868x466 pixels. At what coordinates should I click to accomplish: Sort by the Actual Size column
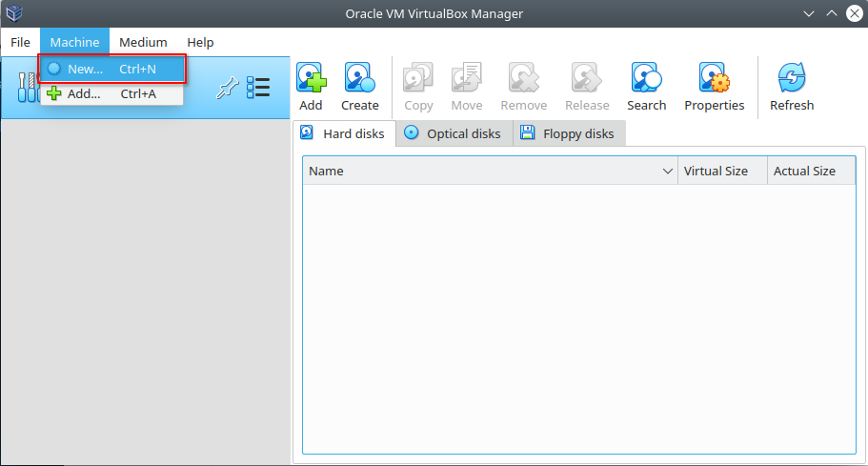pos(811,171)
